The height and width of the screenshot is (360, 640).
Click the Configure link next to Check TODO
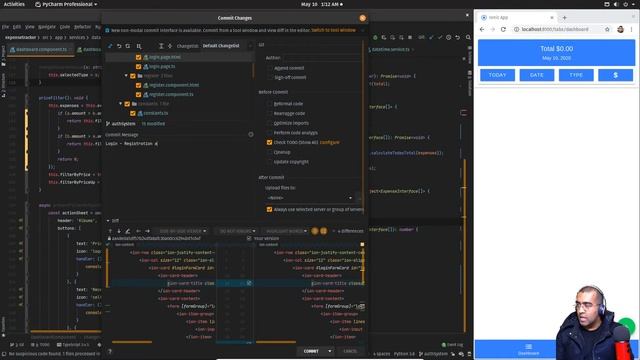tap(329, 142)
